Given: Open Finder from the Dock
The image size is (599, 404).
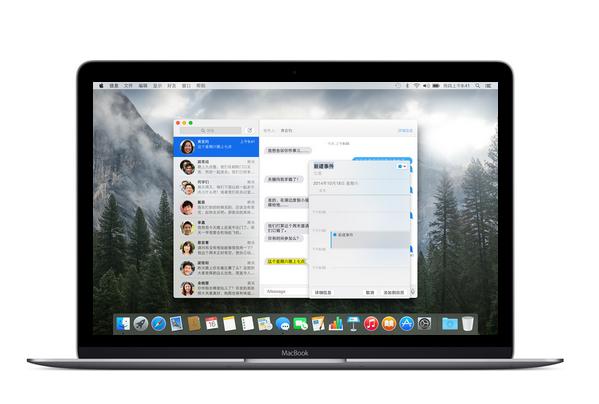Looking at the screenshot, I should (123, 324).
